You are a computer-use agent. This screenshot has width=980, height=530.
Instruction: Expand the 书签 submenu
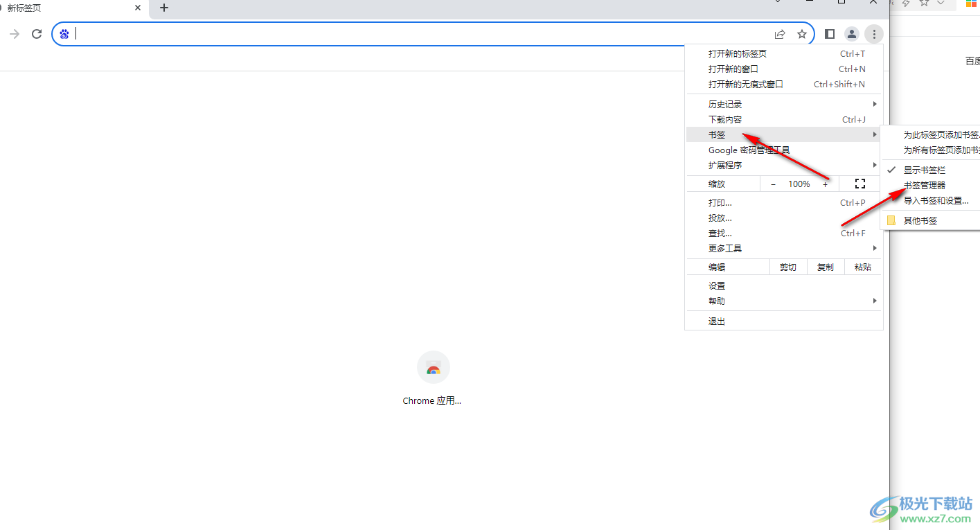(784, 134)
